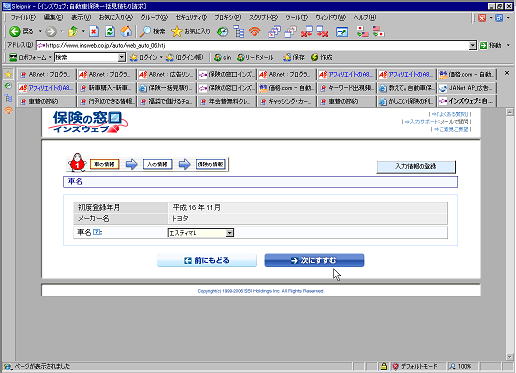Click the orange RSS signal toolbar icon

click(255, 32)
